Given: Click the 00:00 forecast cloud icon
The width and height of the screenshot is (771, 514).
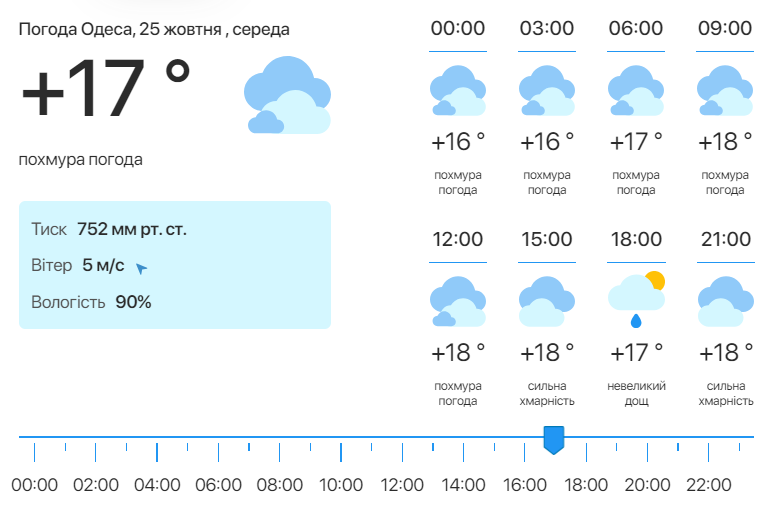Looking at the screenshot, I should click(458, 91).
